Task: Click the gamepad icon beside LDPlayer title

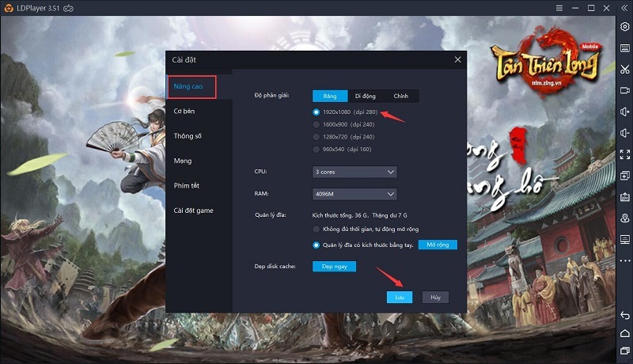Action: [68, 8]
